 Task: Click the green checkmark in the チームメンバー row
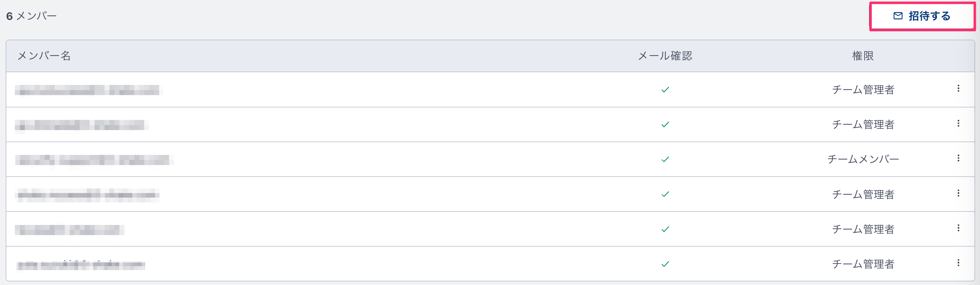coord(665,159)
